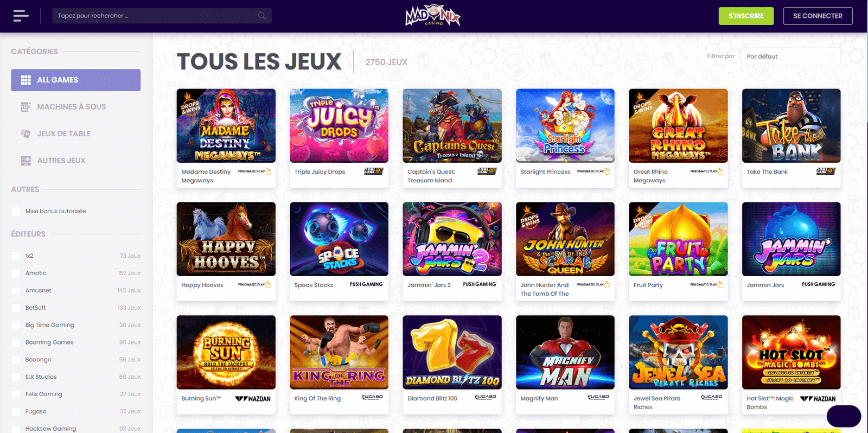The width and height of the screenshot is (868, 433).
Task: Open the hamburger menu icon
Action: tap(21, 16)
